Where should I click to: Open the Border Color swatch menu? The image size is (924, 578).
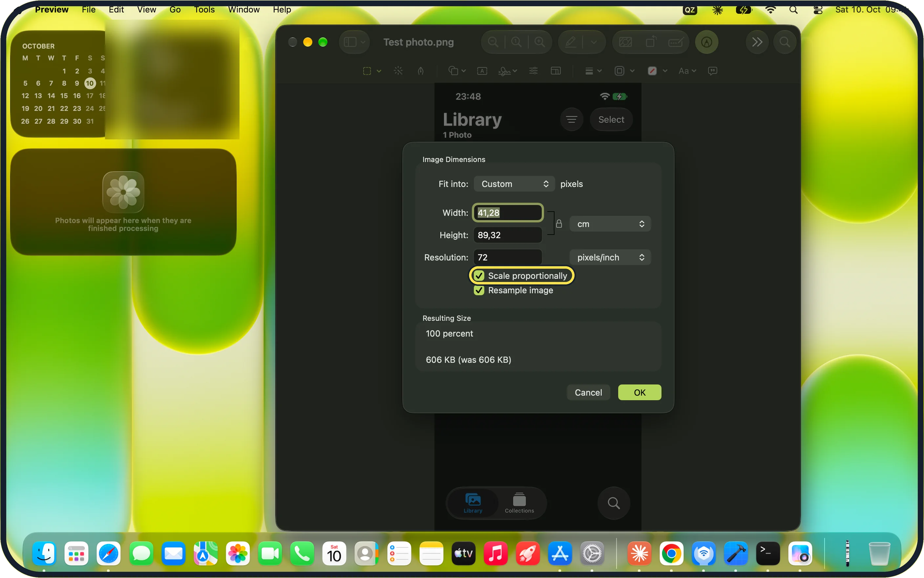point(624,71)
